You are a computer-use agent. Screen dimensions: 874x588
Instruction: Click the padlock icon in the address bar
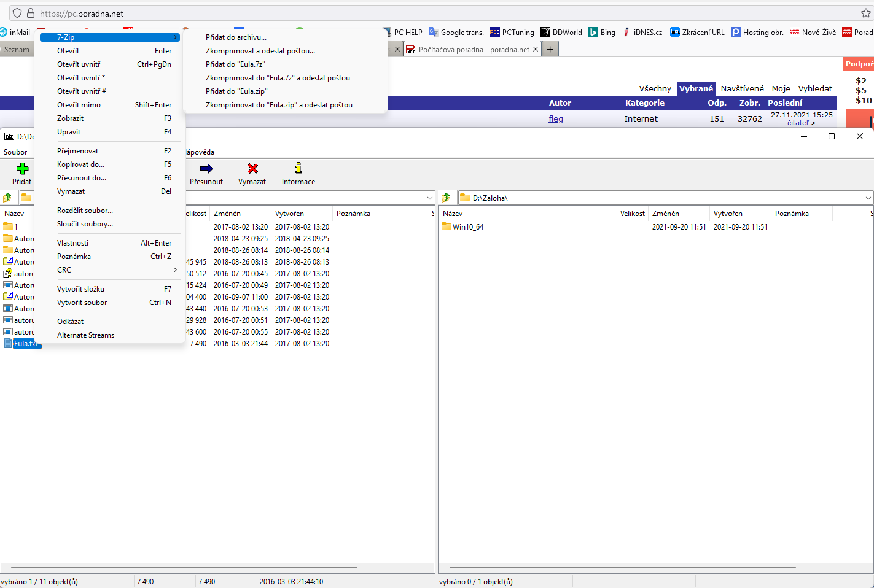(31, 13)
